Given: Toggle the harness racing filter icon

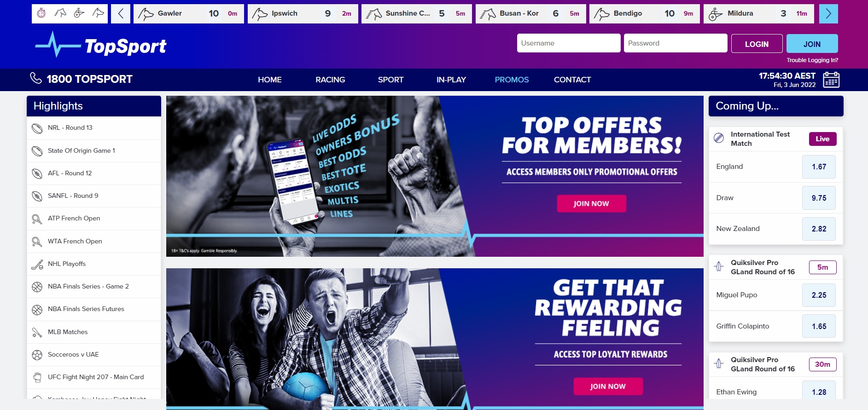Looking at the screenshot, I should [x=79, y=13].
